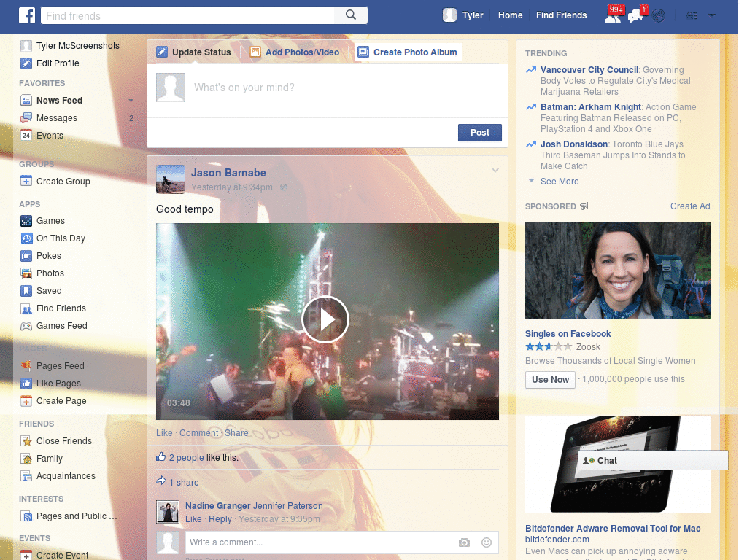Open Josh Donaldson trending topic

click(574, 144)
